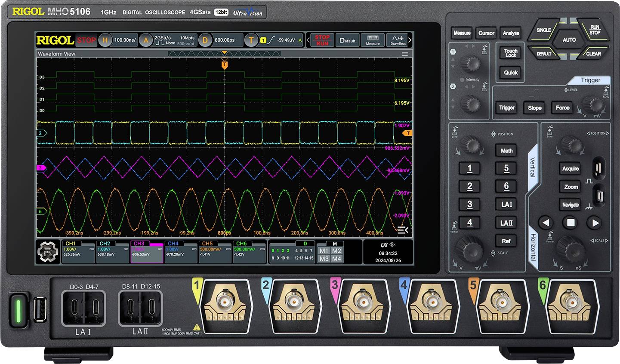Enable Touch Lock on the front panel
620x364 pixels.
click(x=510, y=53)
